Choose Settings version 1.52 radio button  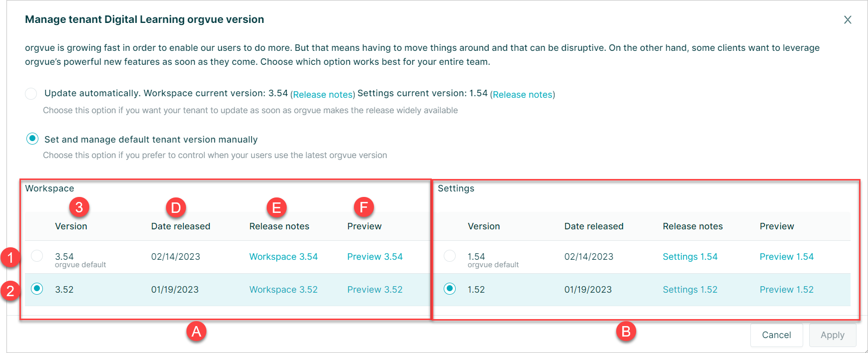point(450,289)
